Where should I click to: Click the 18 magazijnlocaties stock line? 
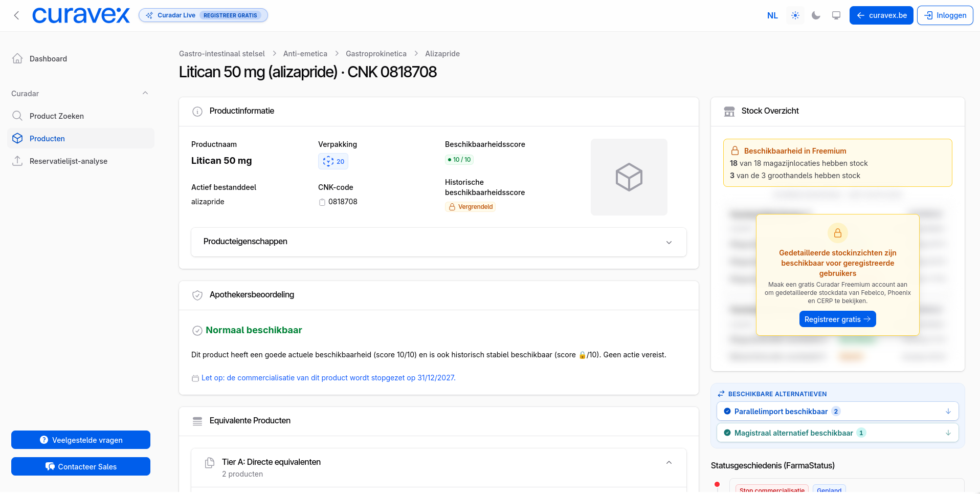coord(799,163)
